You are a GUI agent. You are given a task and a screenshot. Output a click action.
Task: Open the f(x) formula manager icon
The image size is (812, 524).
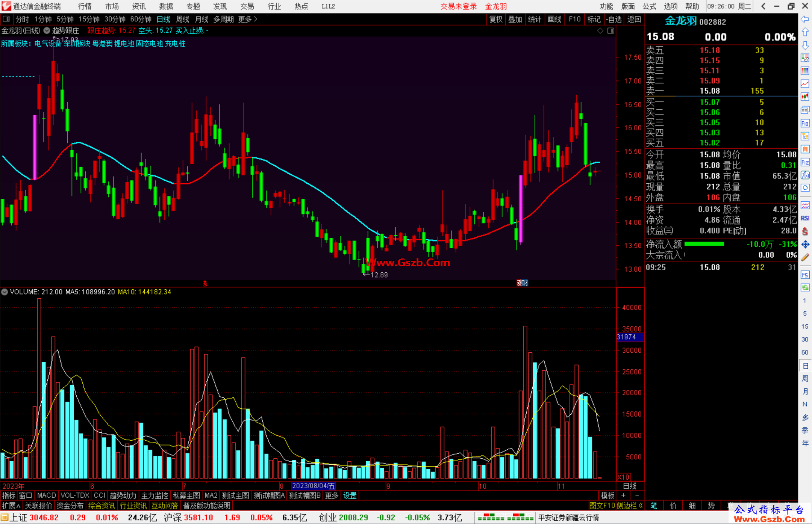(x=805, y=175)
